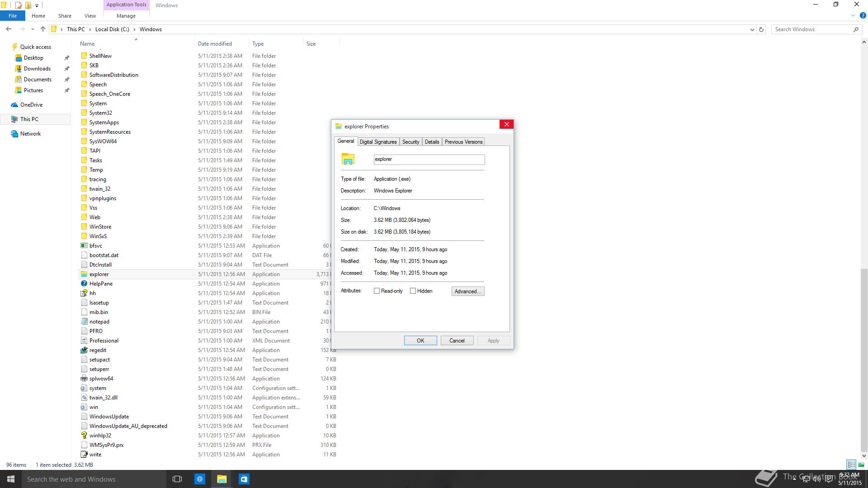
Task: Select WindowsUpdate_AU_deprecated text document
Action: [x=128, y=426]
